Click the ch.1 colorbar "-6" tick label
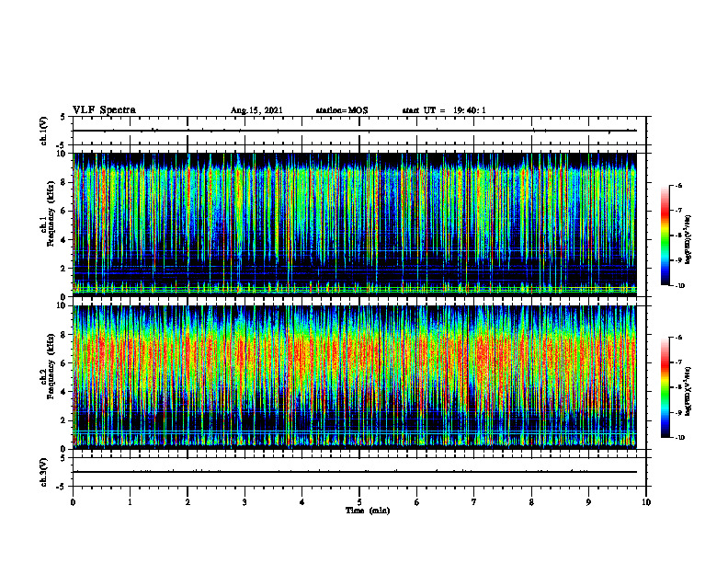Image resolution: width=728 pixels, height=563 pixels. tap(678, 185)
